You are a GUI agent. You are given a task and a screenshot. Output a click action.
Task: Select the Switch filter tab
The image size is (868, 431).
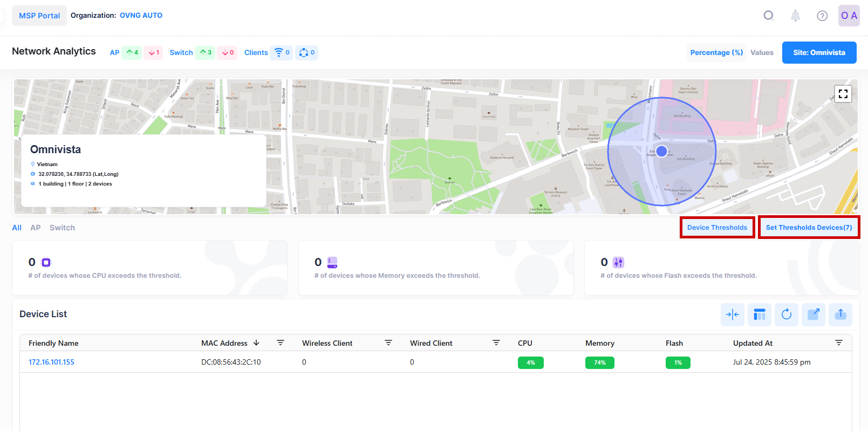(62, 228)
